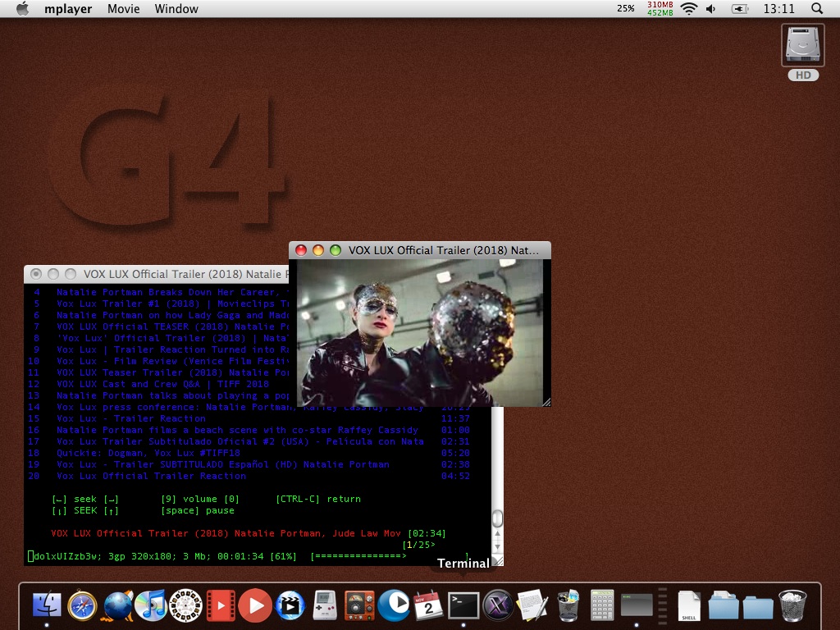
Task: Click the Terminal scrollbar up arrow
Action: click(x=498, y=533)
